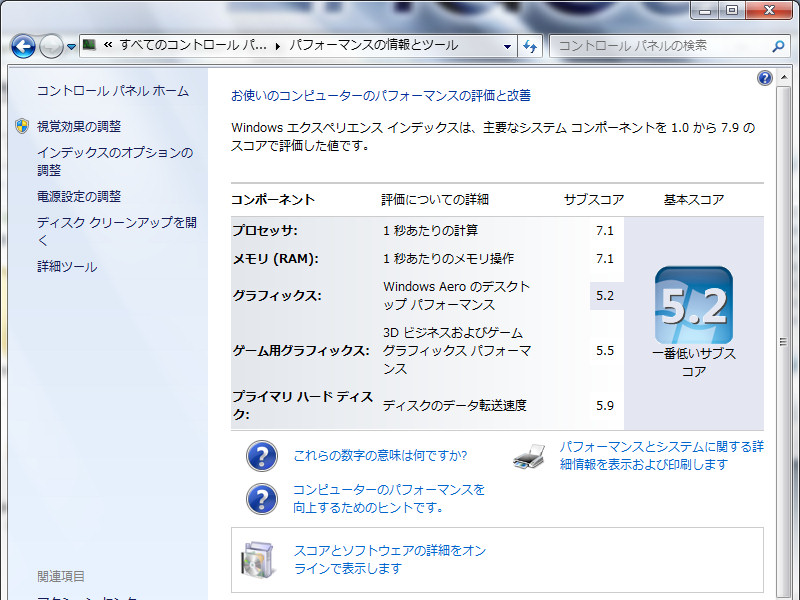
Task: Click お使いのコンピューターのパフォーマンスの評価と改善 heading
Action: click(381, 95)
